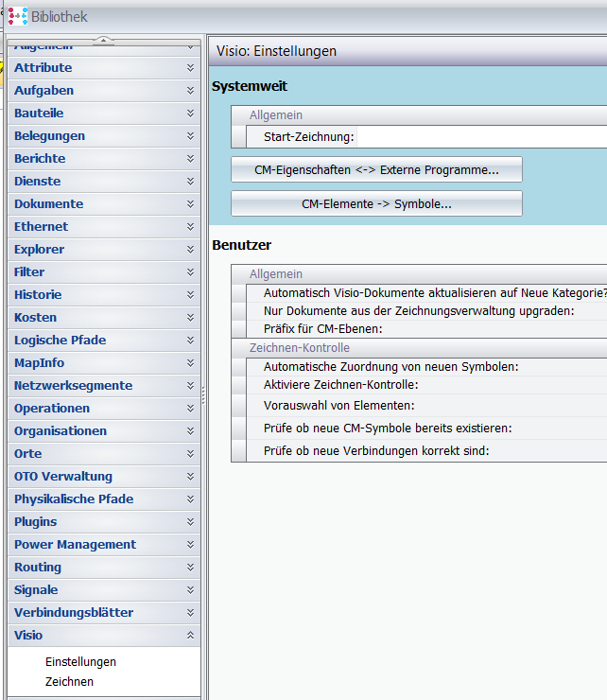Open the Verbindungsblätter category header
Screen dimensions: 607x700
pos(104,613)
